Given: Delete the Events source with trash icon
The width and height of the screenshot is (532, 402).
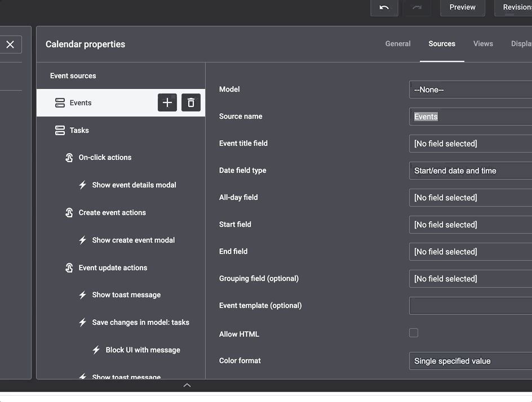Looking at the screenshot, I should 191,102.
